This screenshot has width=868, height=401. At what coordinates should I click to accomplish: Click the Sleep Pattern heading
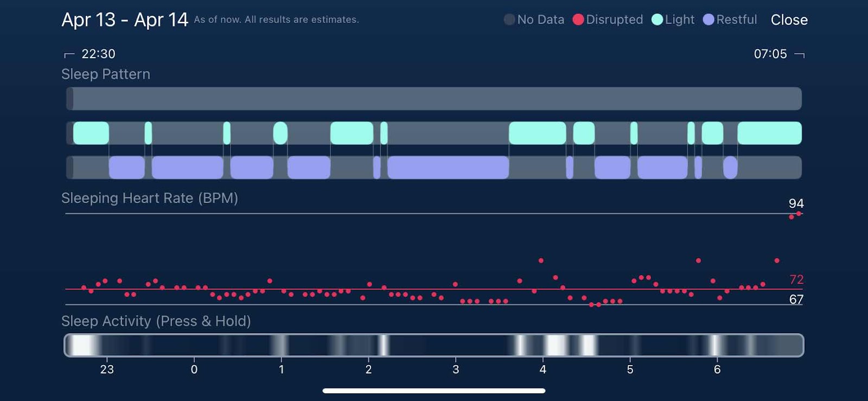pos(106,74)
